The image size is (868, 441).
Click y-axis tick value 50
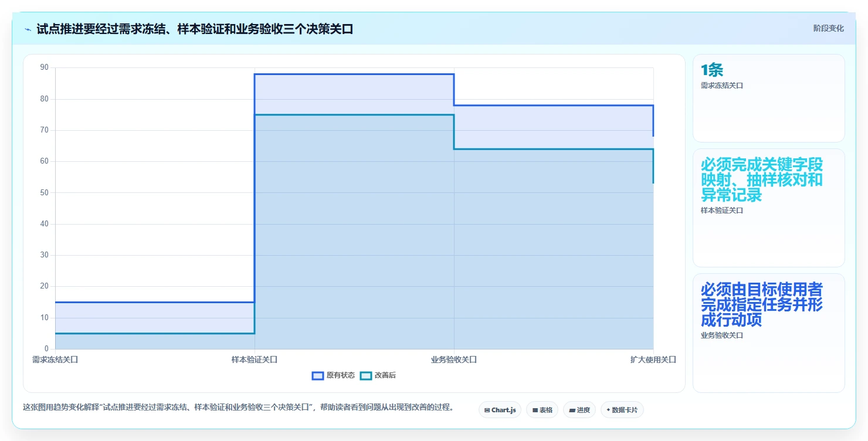[x=45, y=192]
